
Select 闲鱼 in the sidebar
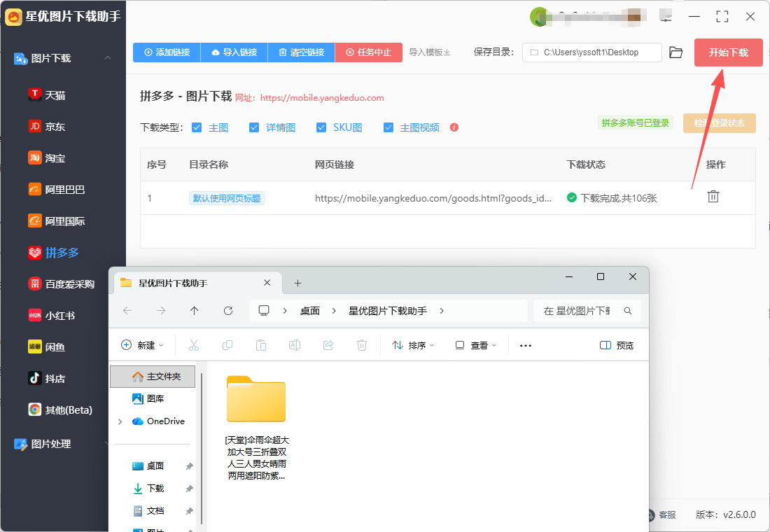tap(55, 347)
